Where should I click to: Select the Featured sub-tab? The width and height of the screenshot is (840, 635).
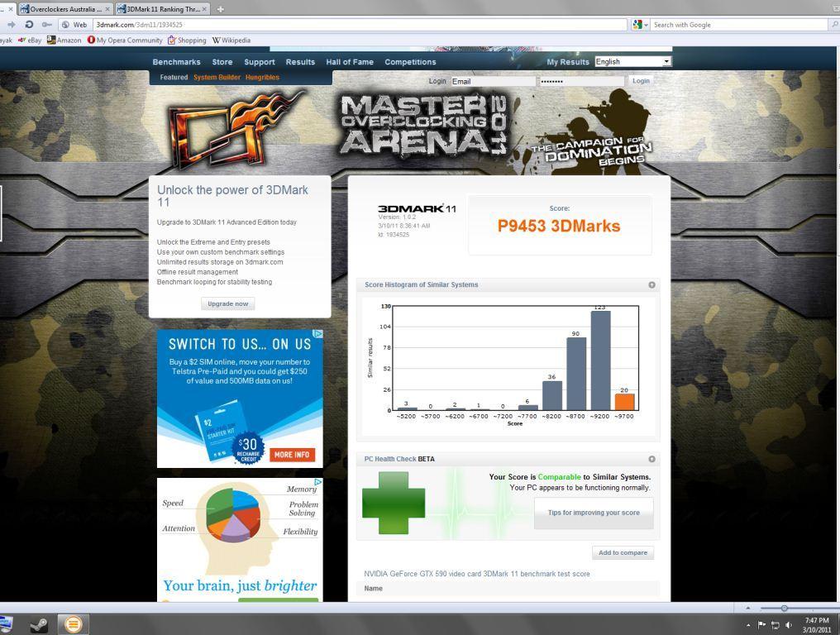[174, 77]
